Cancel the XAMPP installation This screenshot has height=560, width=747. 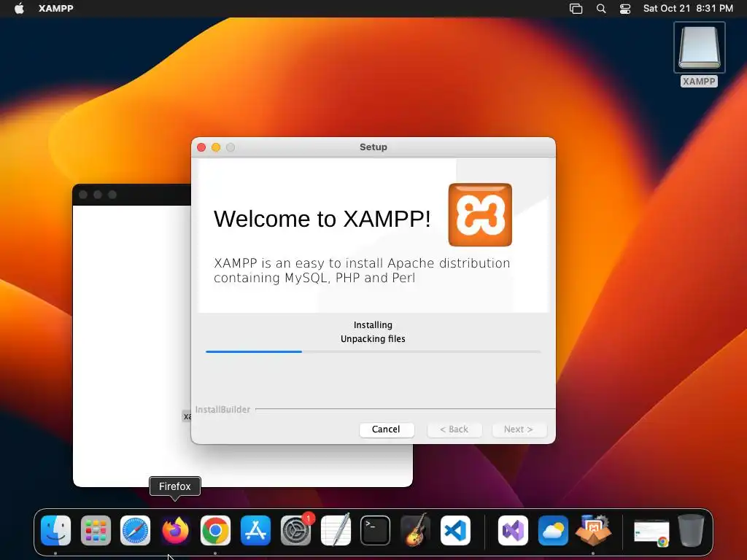[387, 429]
